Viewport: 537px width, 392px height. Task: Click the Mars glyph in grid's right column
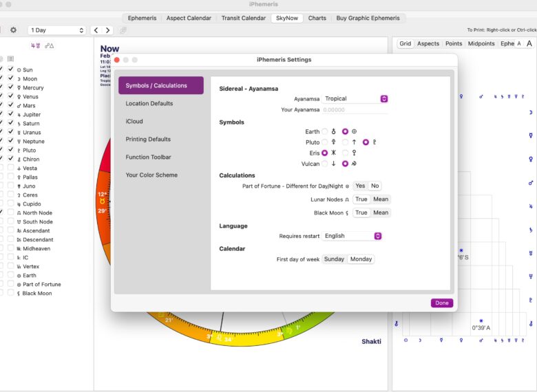(531, 183)
